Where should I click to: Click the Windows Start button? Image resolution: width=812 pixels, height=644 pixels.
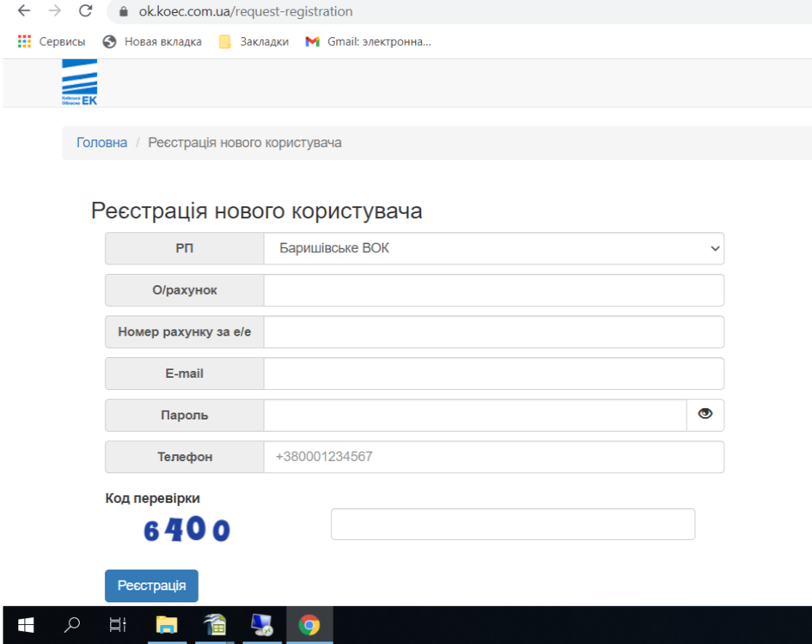click(25, 624)
